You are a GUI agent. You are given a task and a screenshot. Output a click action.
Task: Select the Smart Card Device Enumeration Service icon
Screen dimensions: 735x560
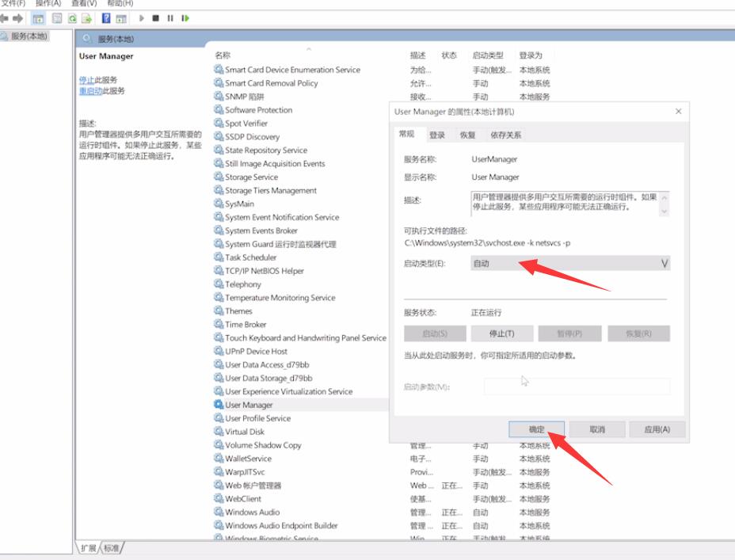[x=219, y=70]
